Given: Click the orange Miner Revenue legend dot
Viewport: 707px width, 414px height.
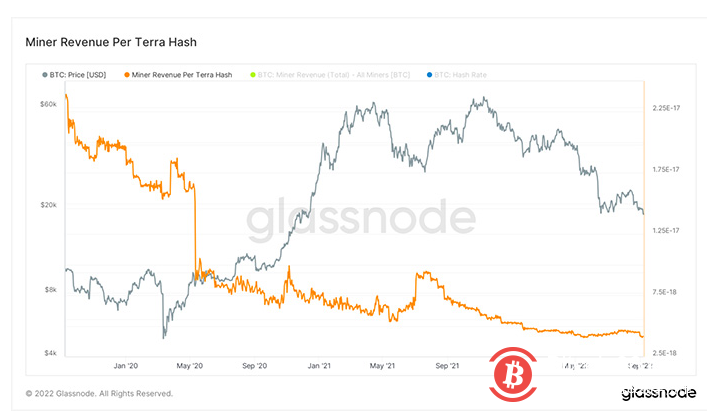Looking at the screenshot, I should (125, 74).
